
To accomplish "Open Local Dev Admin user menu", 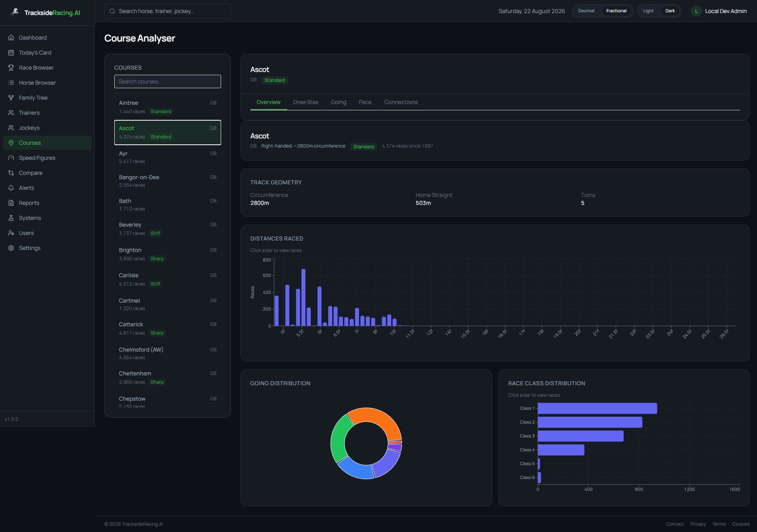I will click(719, 11).
